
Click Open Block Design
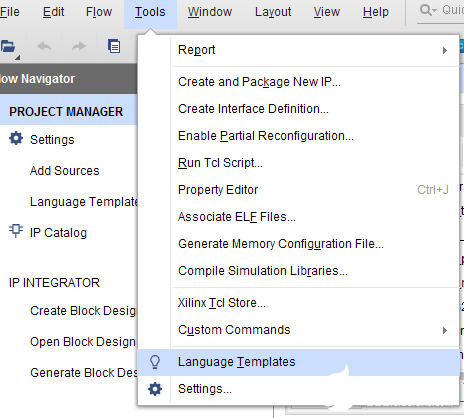click(x=83, y=342)
